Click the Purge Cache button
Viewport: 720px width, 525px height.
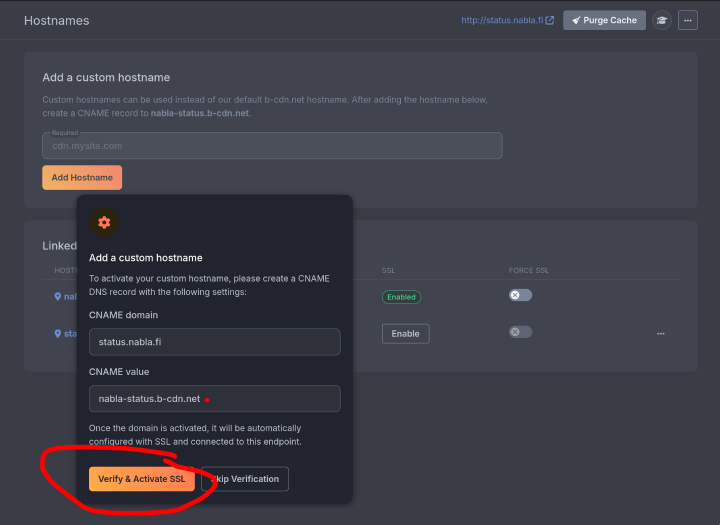coord(604,20)
